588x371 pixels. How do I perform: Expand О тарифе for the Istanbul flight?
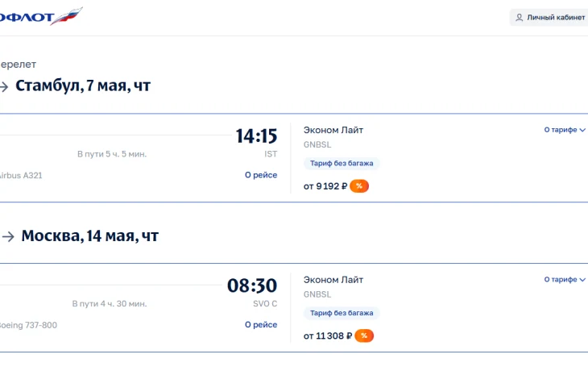(x=564, y=130)
